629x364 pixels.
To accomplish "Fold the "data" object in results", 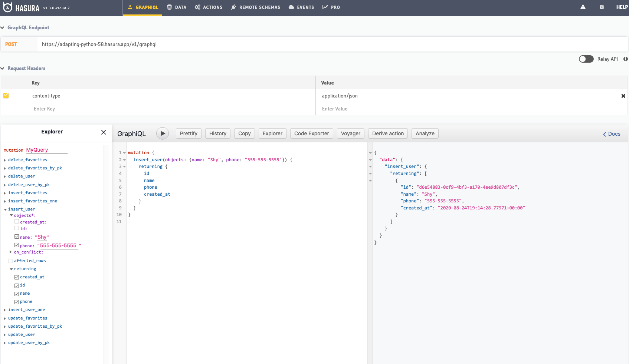I will (x=370, y=160).
